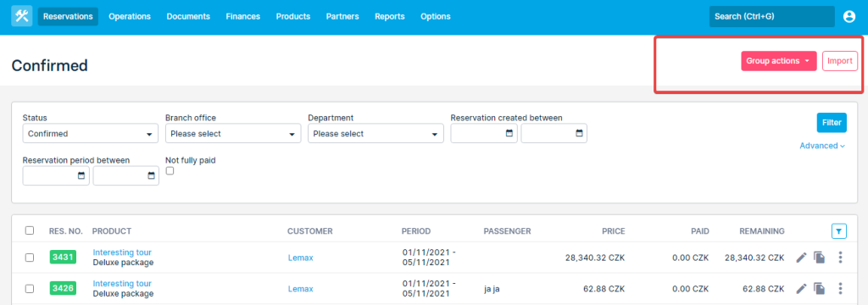
Task: Click the tools logo icon in header
Action: 21,17
